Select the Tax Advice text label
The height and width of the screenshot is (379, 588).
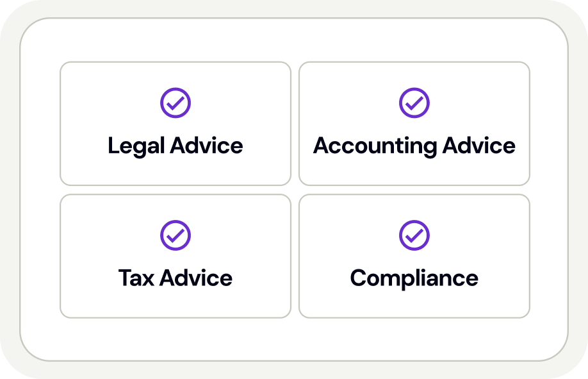176,278
